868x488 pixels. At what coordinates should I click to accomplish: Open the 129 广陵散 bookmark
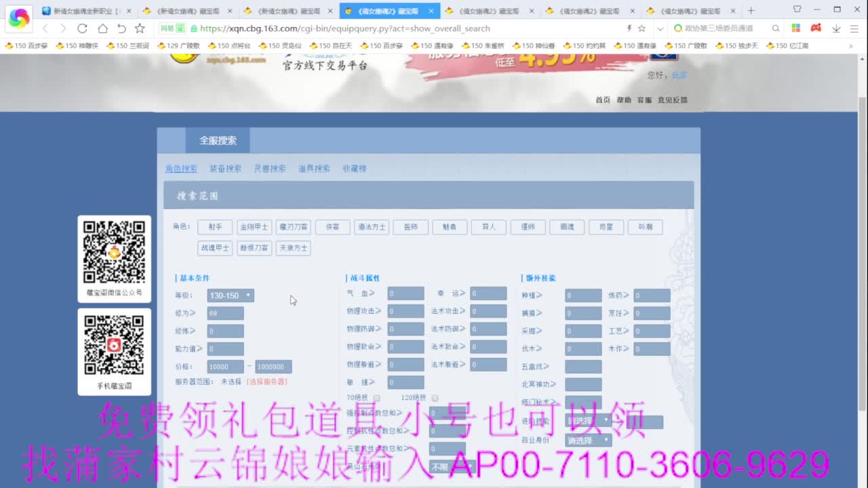click(x=178, y=45)
